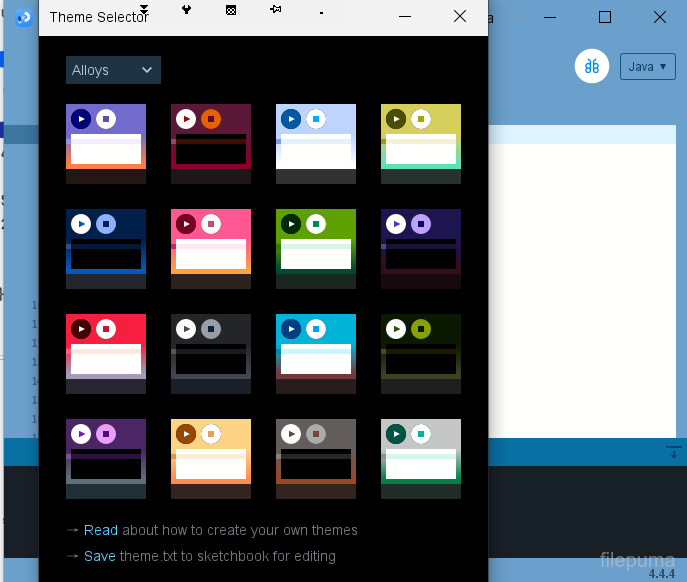The image size is (687, 582).
Task: Click the Save theme.txt link
Action: tap(100, 556)
